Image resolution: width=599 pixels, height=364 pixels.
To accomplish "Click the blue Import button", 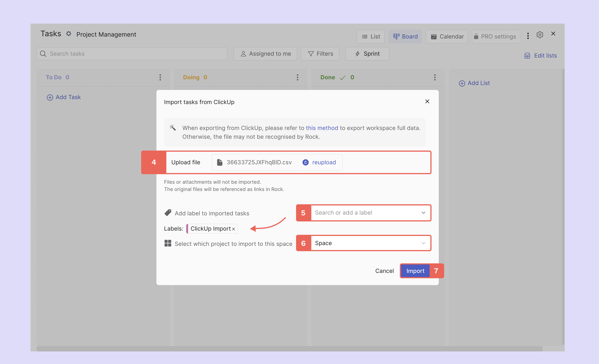I will 415,271.
